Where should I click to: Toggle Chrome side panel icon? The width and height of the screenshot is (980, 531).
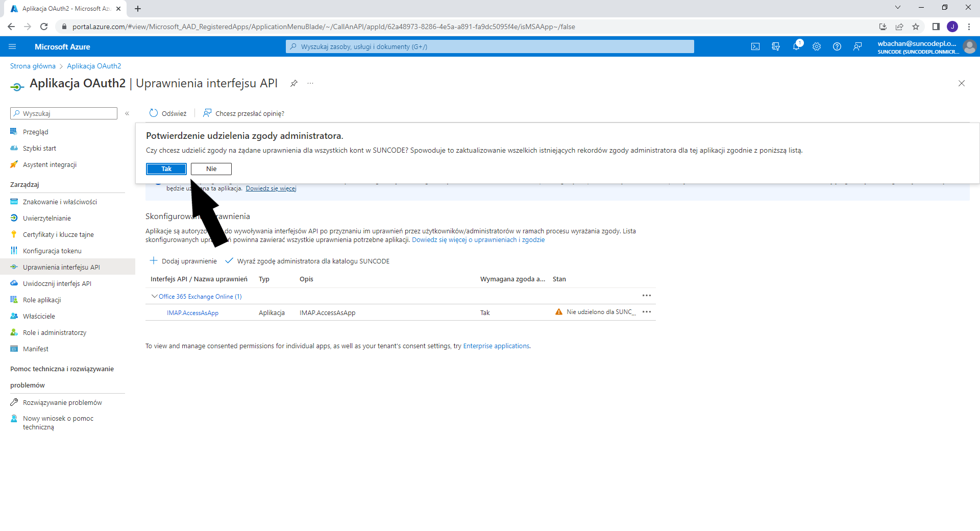tap(936, 27)
